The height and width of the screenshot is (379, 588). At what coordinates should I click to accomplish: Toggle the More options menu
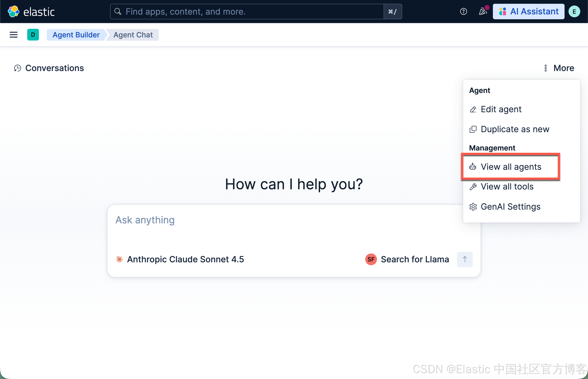click(559, 68)
